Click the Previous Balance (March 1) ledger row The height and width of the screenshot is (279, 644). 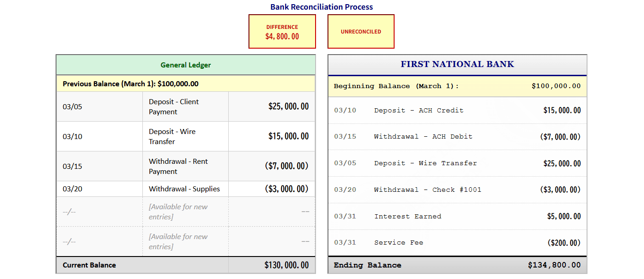coord(186,84)
